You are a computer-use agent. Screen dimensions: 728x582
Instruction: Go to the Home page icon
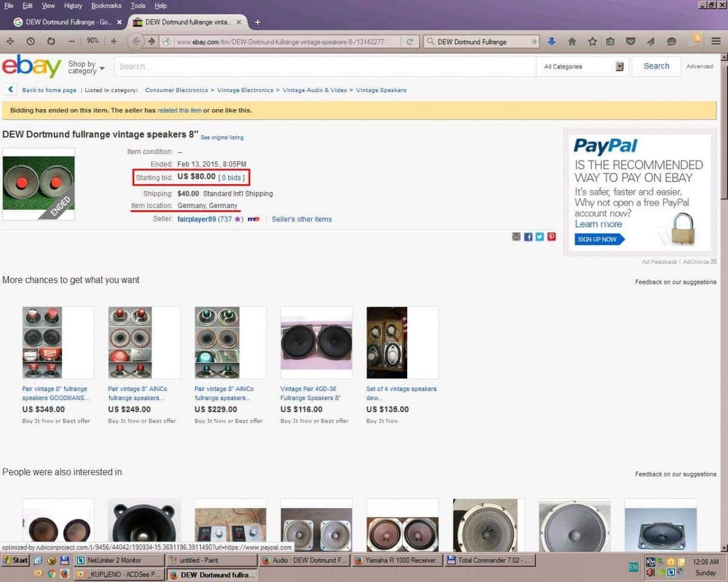[571, 41]
